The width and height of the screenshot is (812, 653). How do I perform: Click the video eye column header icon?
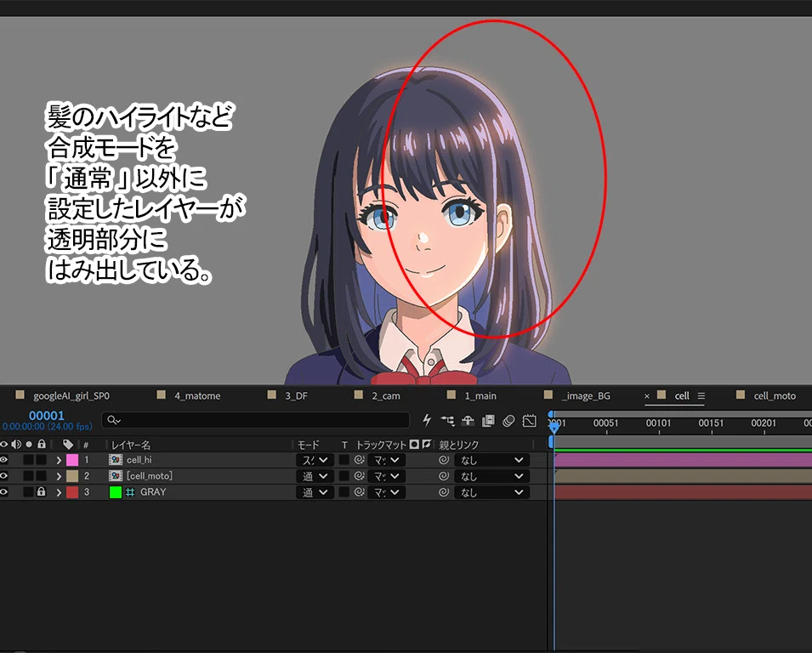click(x=4, y=445)
